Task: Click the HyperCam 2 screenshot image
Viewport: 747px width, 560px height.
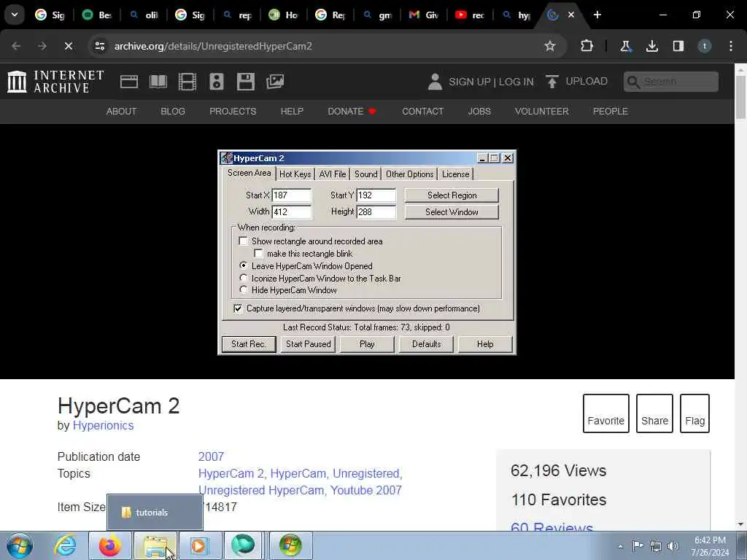Action: point(367,252)
